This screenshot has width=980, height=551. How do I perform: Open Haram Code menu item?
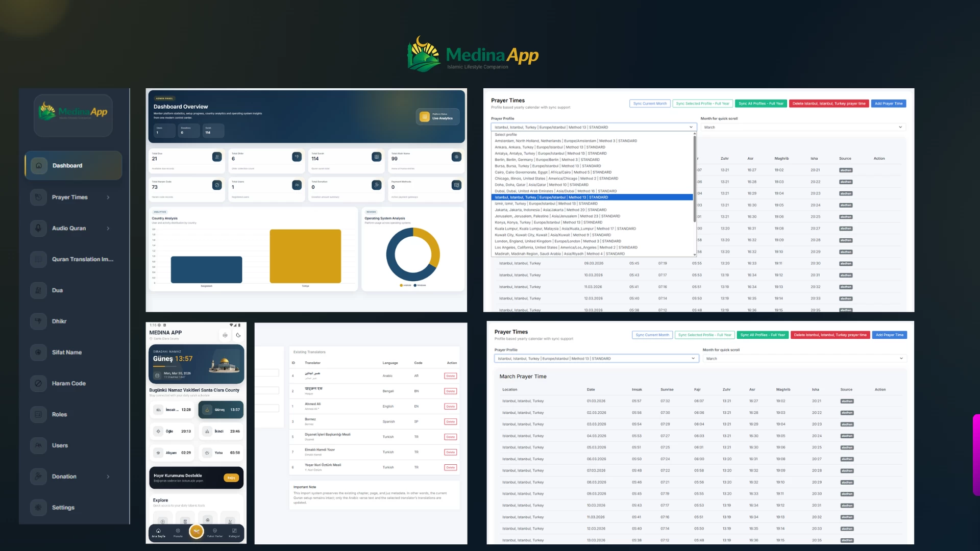(73, 384)
